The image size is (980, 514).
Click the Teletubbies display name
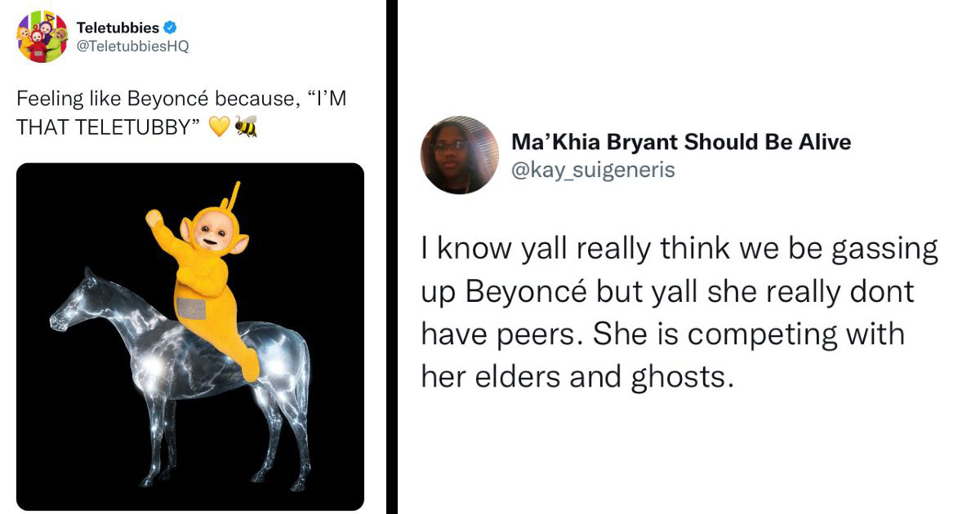(118, 29)
